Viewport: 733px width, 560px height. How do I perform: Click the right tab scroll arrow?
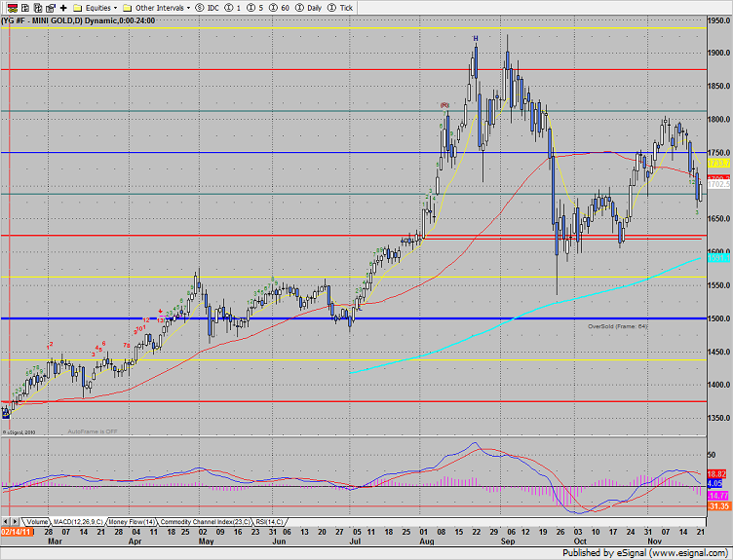[16, 522]
